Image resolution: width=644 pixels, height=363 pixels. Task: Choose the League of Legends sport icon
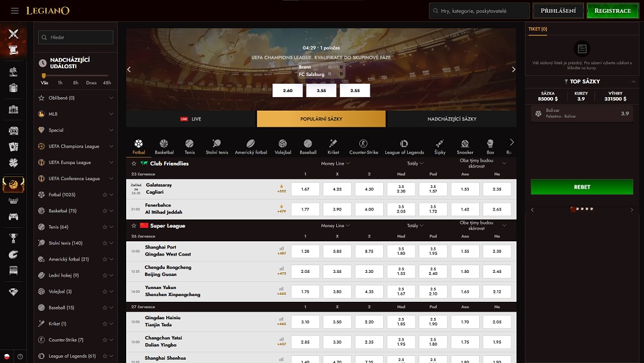[404, 147]
